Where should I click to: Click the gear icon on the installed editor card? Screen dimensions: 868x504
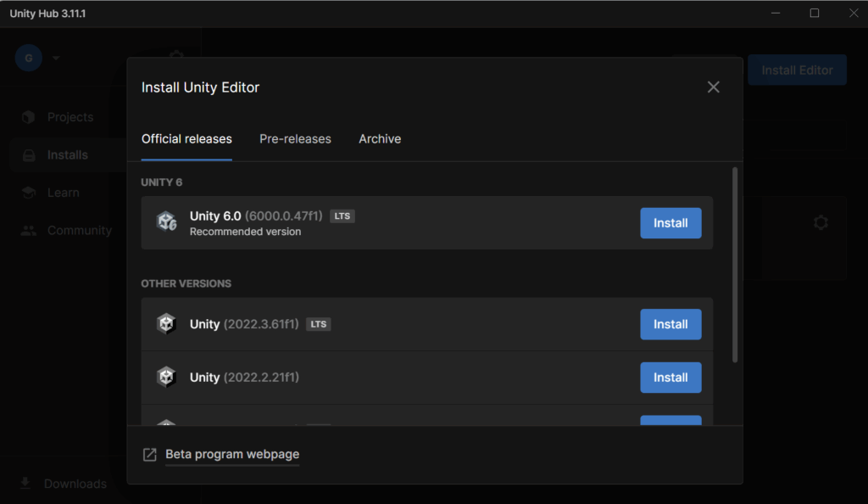(821, 222)
